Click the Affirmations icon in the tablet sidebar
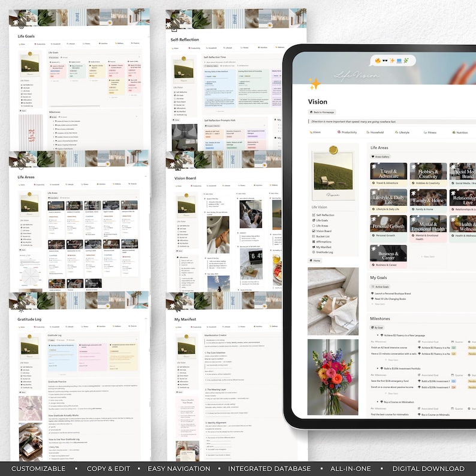The height and width of the screenshot is (476, 476). (314, 242)
